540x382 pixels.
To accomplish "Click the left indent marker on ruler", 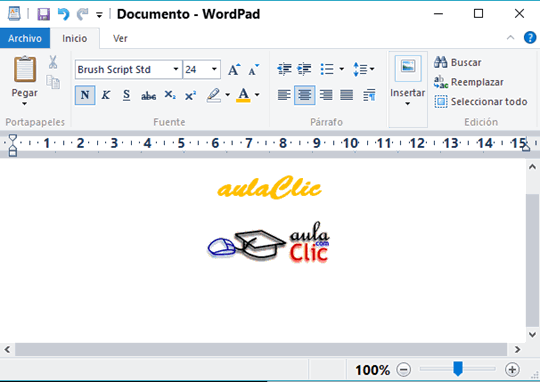I will pyautogui.click(x=13, y=145).
